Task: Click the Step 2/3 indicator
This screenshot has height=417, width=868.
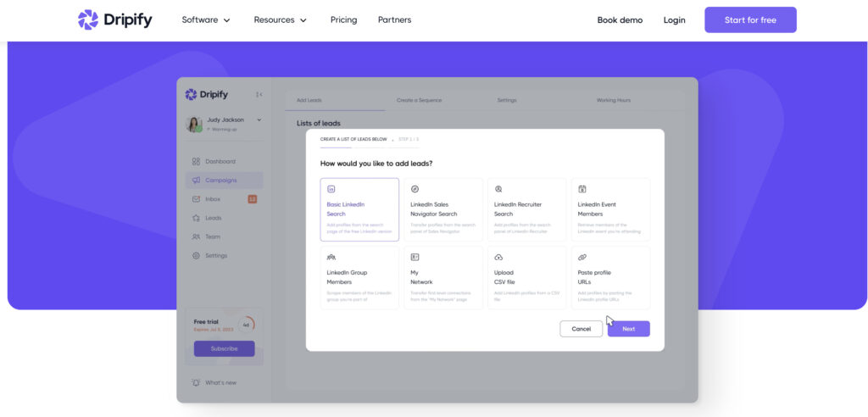Action: 409,140
